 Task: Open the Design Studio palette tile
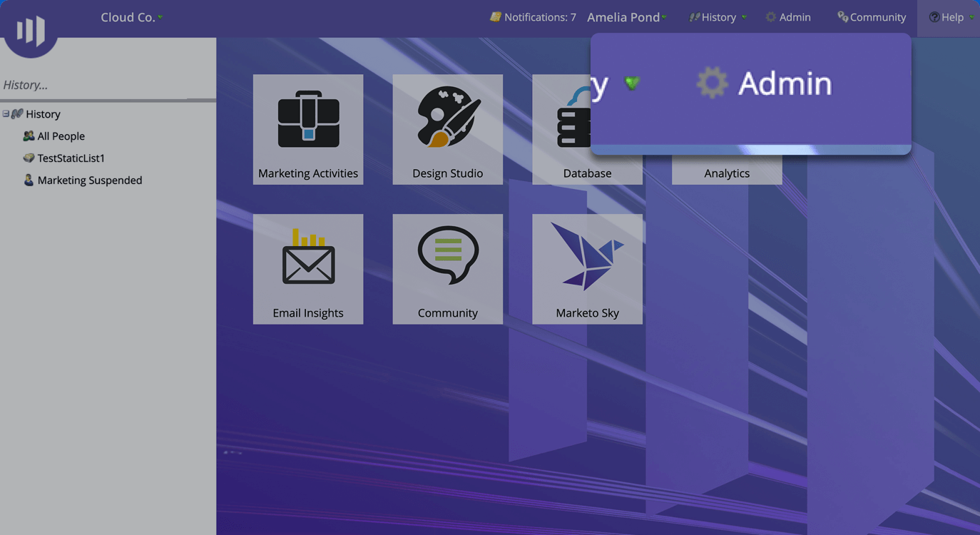pos(448,130)
